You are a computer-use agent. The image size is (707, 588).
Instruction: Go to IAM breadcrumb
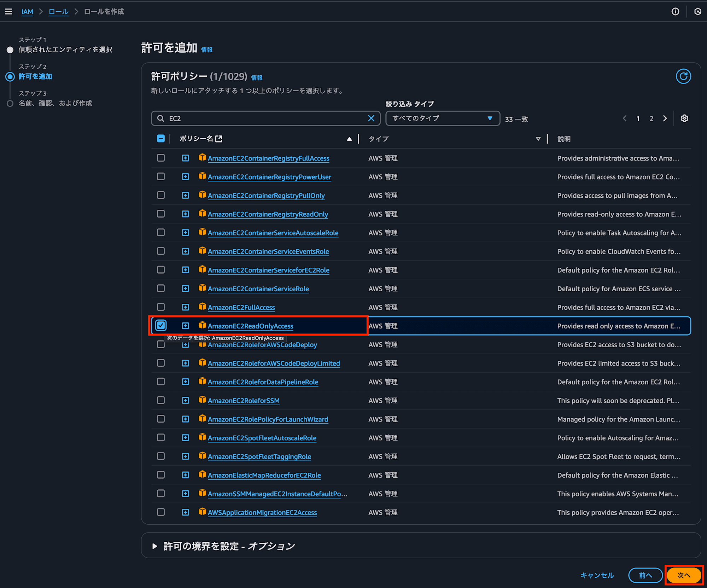[27, 12]
